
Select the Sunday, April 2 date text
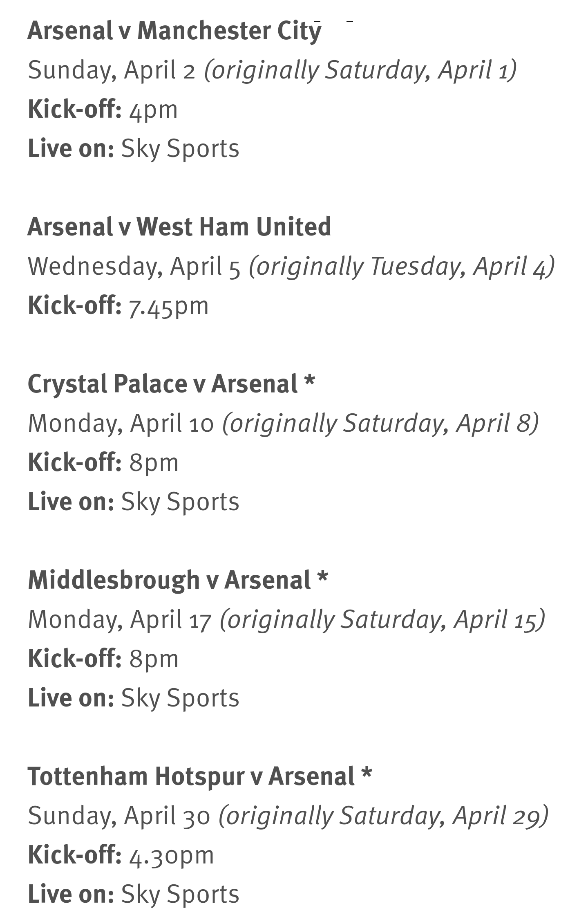(112, 70)
